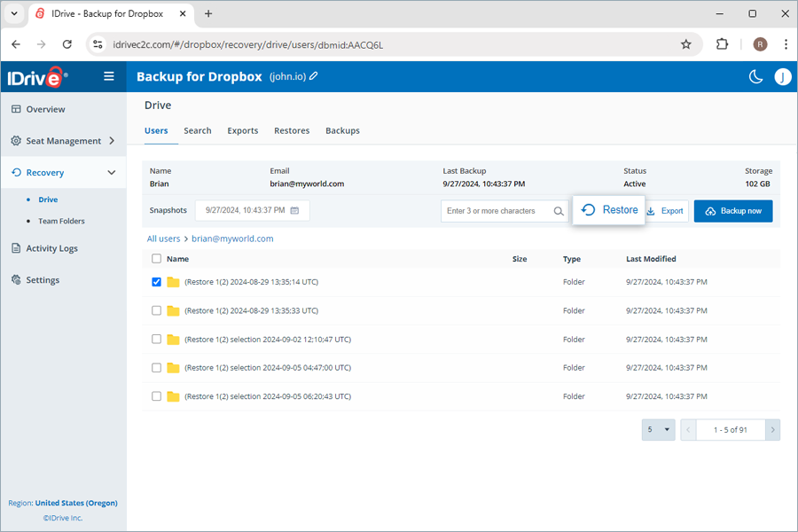Open the sidebar hamburger menu

click(x=108, y=76)
